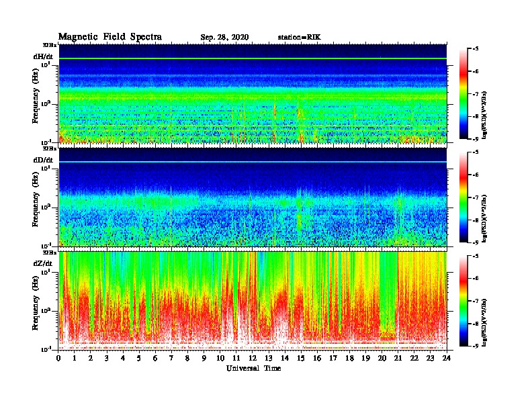Click the -7 tick on dH/dt color bar
This screenshot has height=411, width=532.
[x=476, y=94]
